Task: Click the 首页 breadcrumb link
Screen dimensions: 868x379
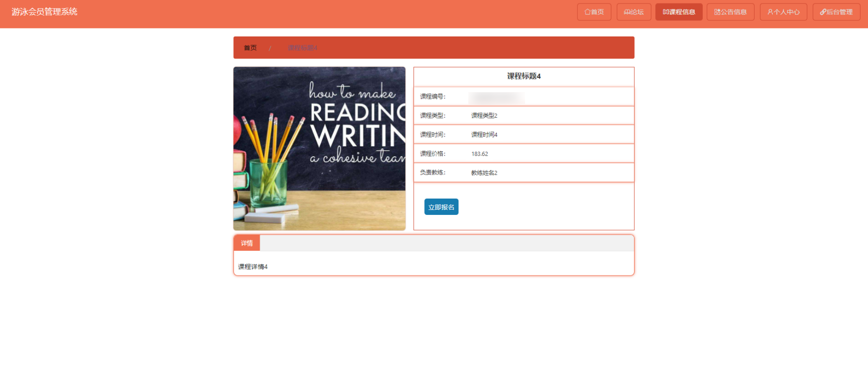Action: 250,48
